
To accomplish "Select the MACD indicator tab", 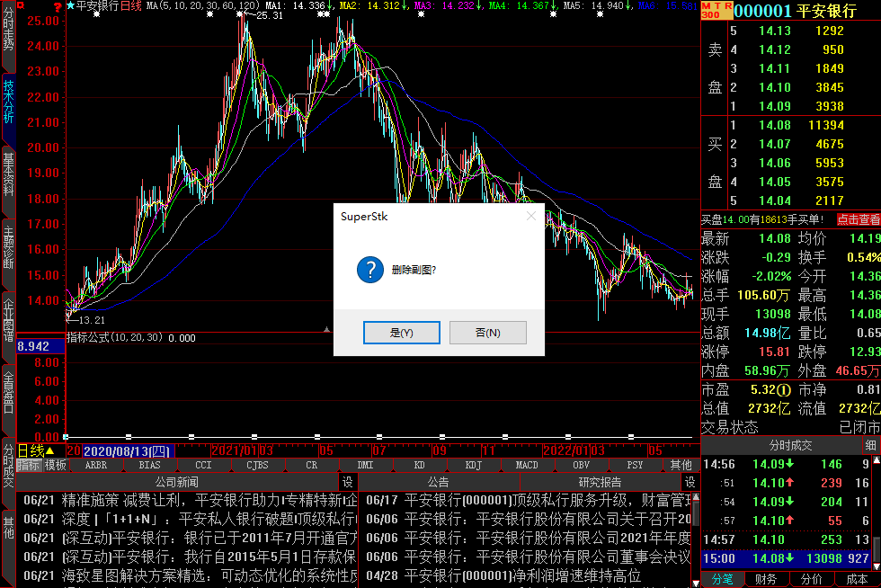I will tap(527, 466).
